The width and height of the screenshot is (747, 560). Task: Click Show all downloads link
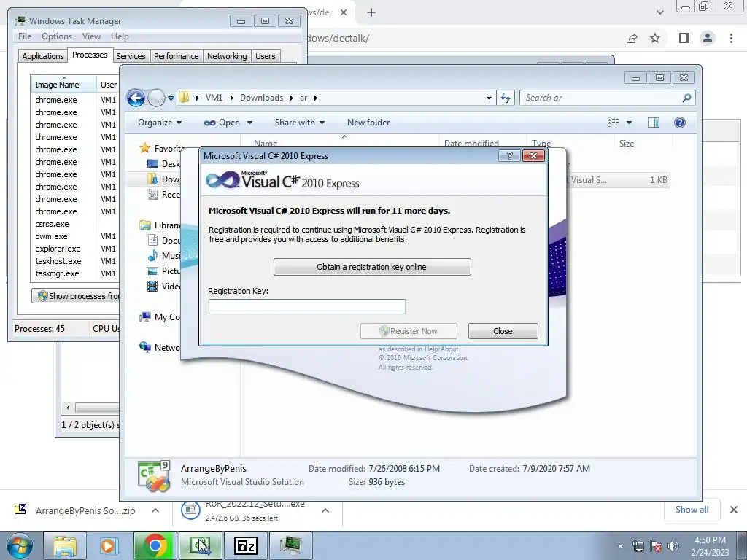coord(692,510)
